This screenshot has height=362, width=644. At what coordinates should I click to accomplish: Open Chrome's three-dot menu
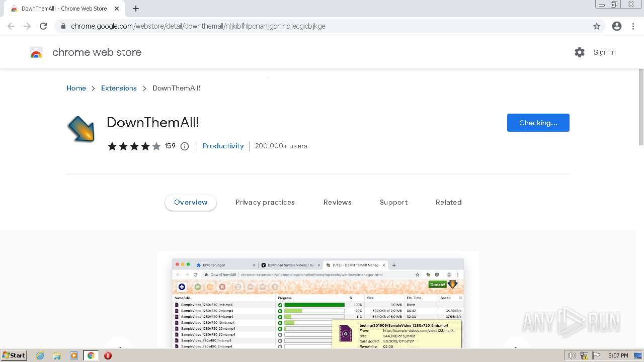click(633, 26)
